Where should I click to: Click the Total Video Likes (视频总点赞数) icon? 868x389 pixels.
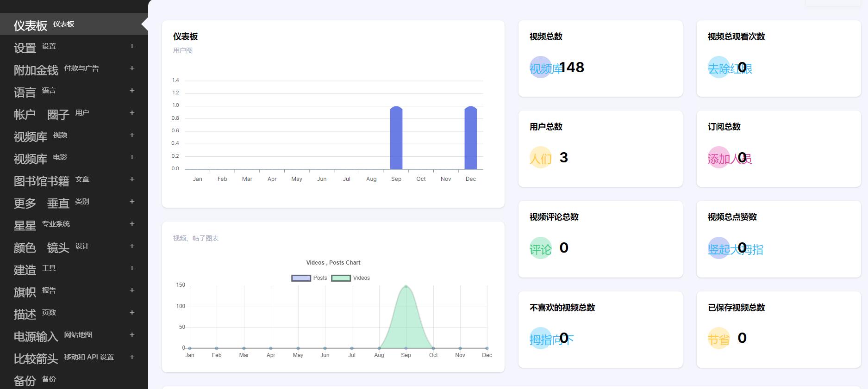(718, 248)
